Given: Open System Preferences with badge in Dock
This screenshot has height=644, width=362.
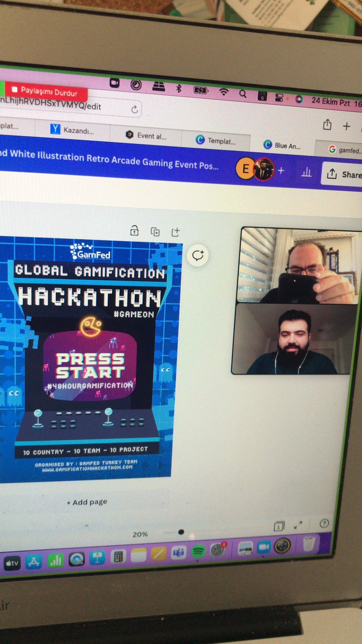Looking at the screenshot, I should [x=218, y=549].
